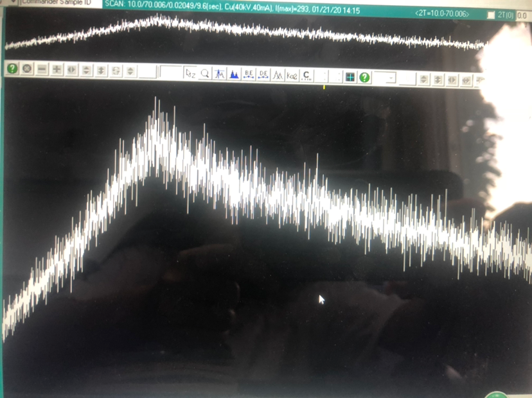Click the teal grid crosshair icon

click(350, 77)
